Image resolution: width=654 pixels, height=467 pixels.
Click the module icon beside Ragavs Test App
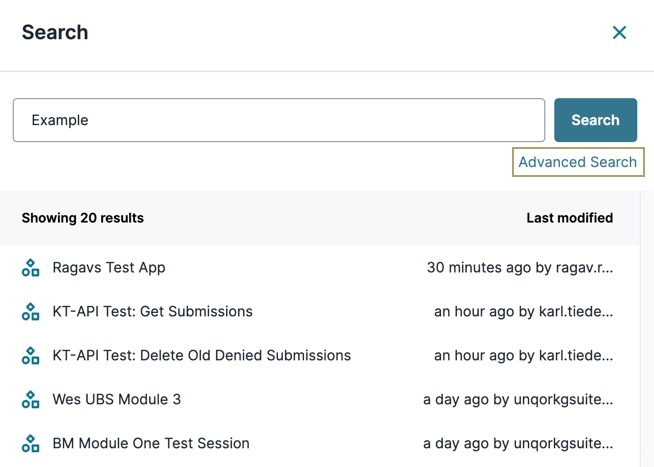(30, 268)
